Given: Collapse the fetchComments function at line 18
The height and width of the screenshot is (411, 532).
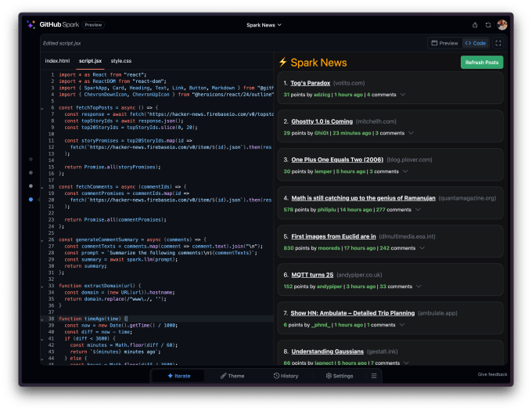Looking at the screenshot, I should [42, 187].
